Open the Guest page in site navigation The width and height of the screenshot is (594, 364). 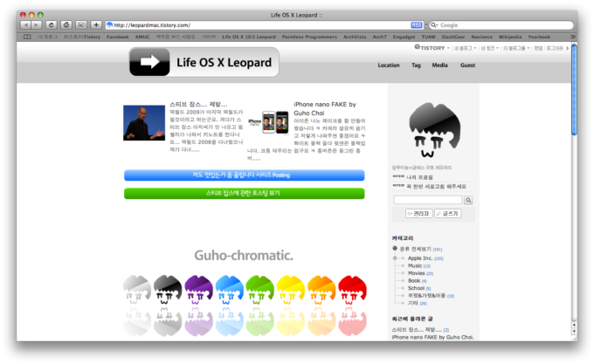467,65
